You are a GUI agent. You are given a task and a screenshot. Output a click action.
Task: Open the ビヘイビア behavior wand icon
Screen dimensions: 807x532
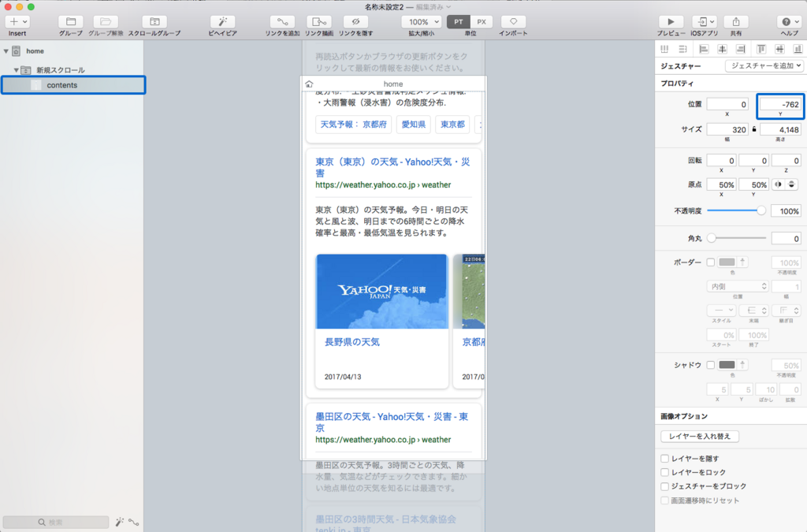222,21
